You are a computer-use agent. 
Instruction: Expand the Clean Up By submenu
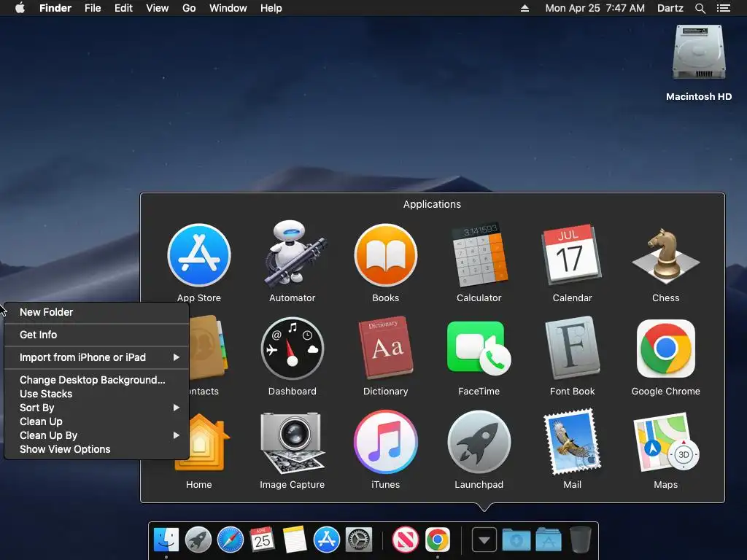pyautogui.click(x=97, y=435)
